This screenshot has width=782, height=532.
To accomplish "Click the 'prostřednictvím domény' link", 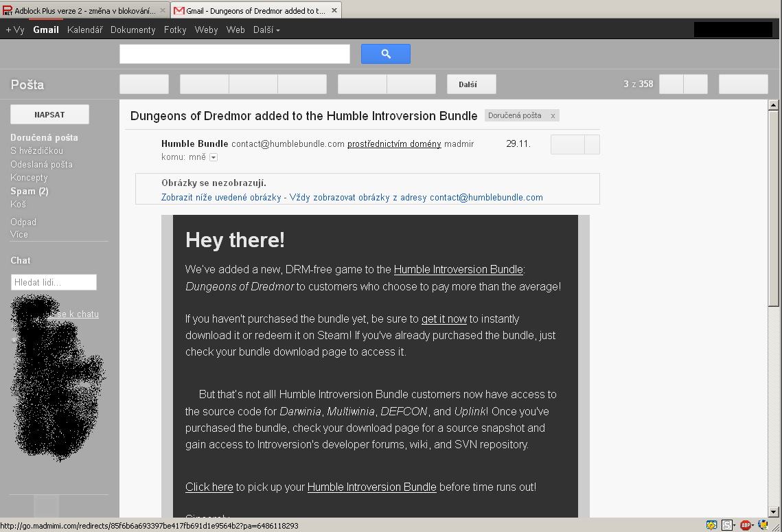I will pyautogui.click(x=394, y=144).
